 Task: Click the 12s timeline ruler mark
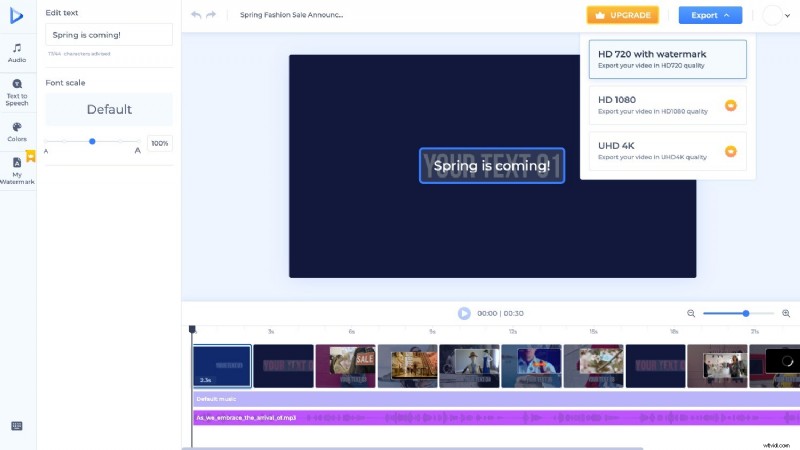click(x=513, y=332)
